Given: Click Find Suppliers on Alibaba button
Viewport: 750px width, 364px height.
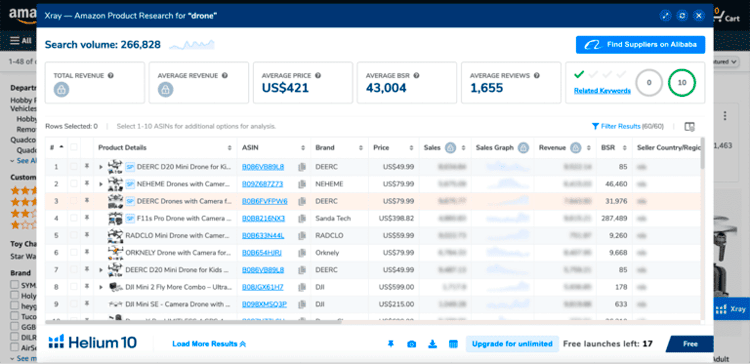Looking at the screenshot, I should (640, 44).
